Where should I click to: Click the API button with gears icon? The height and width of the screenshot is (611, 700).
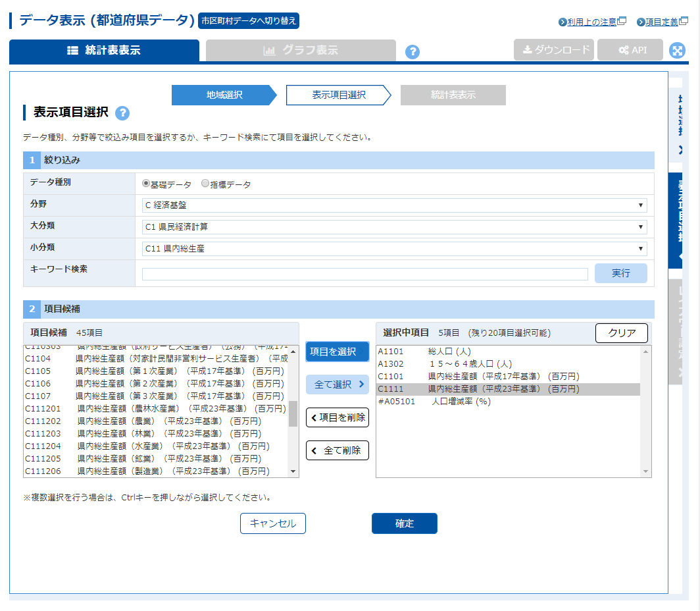630,50
